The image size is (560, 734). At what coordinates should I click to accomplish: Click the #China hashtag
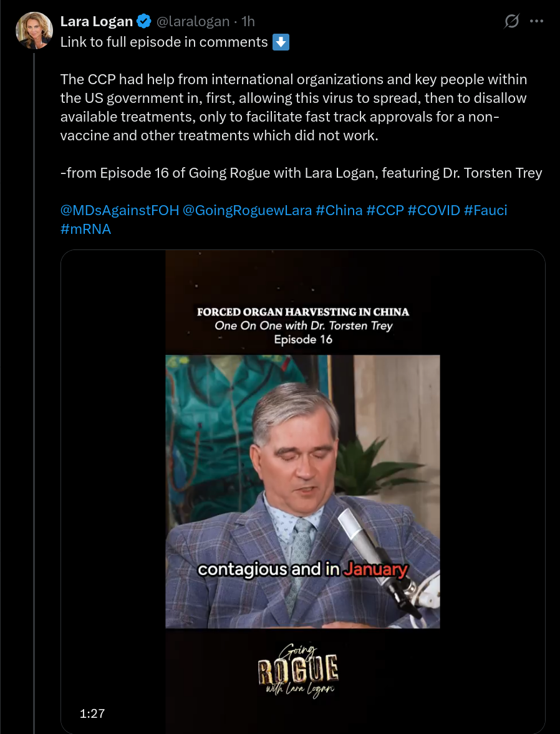click(x=339, y=210)
